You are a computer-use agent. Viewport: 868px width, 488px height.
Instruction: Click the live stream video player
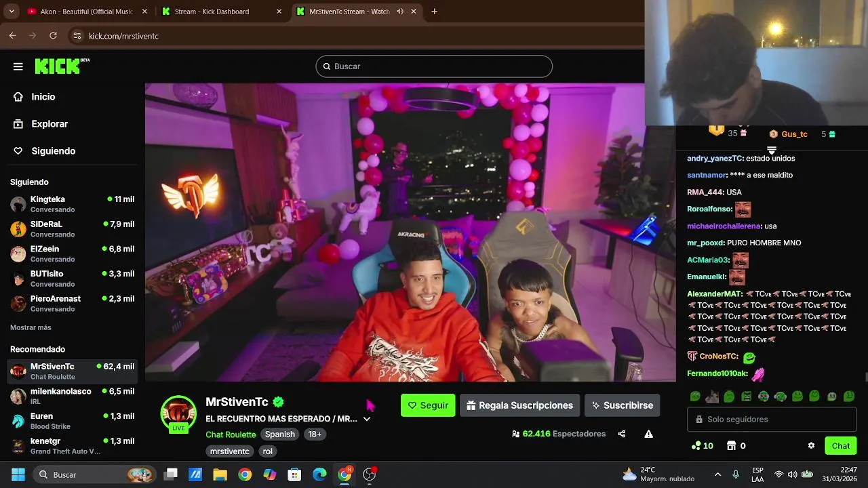(x=410, y=232)
